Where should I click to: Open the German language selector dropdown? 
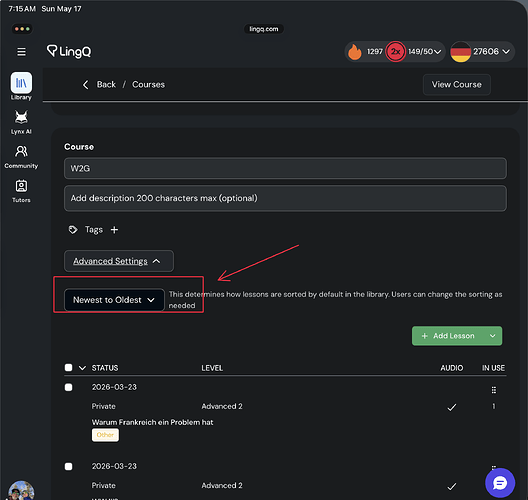482,52
